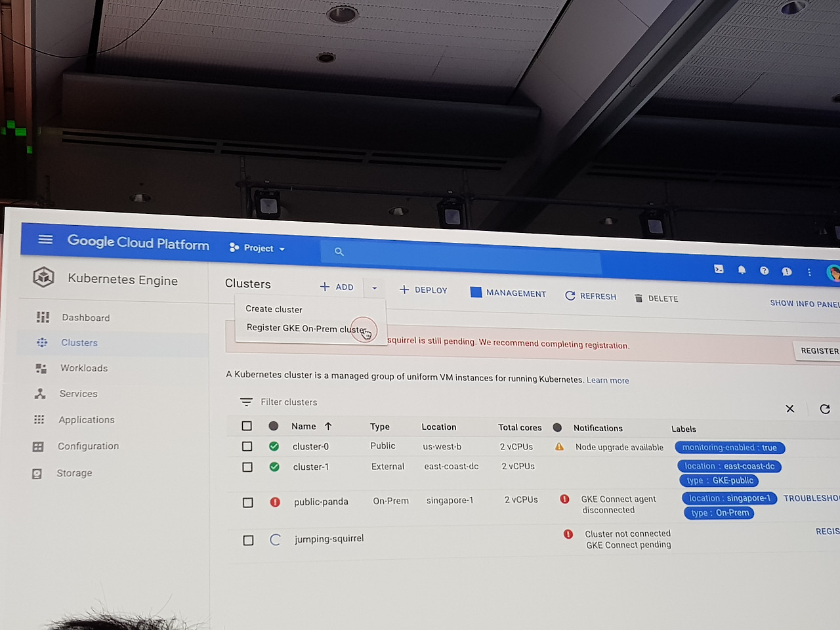Image resolution: width=840 pixels, height=630 pixels.
Task: Sort clusters by the Name column
Action: click(x=312, y=427)
